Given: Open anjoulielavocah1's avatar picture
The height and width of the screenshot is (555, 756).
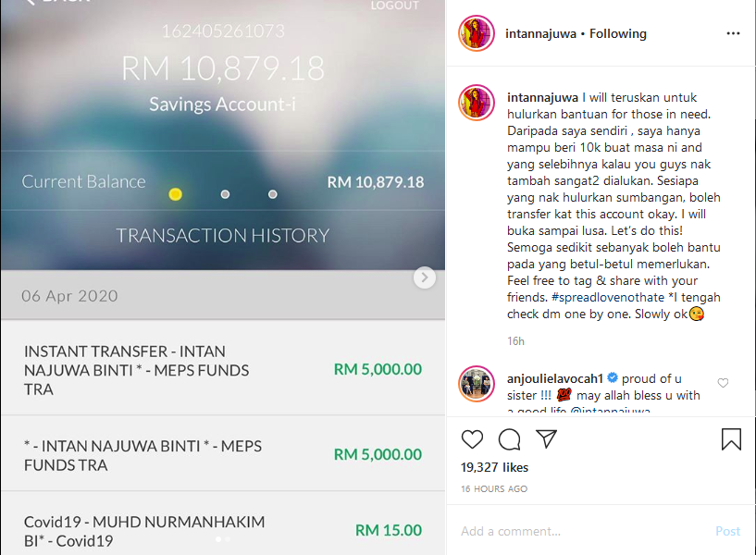Looking at the screenshot, I should point(477,384).
